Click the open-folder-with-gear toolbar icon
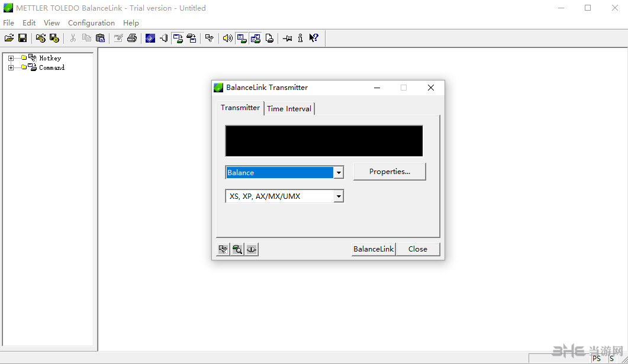This screenshot has width=628, height=364. [40, 38]
